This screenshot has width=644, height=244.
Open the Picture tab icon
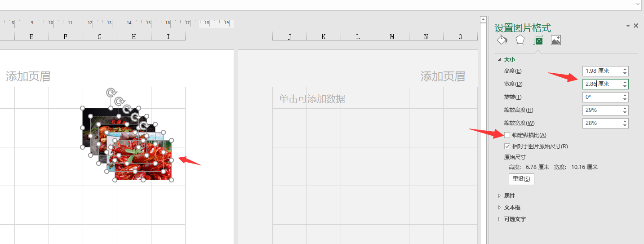click(x=555, y=40)
